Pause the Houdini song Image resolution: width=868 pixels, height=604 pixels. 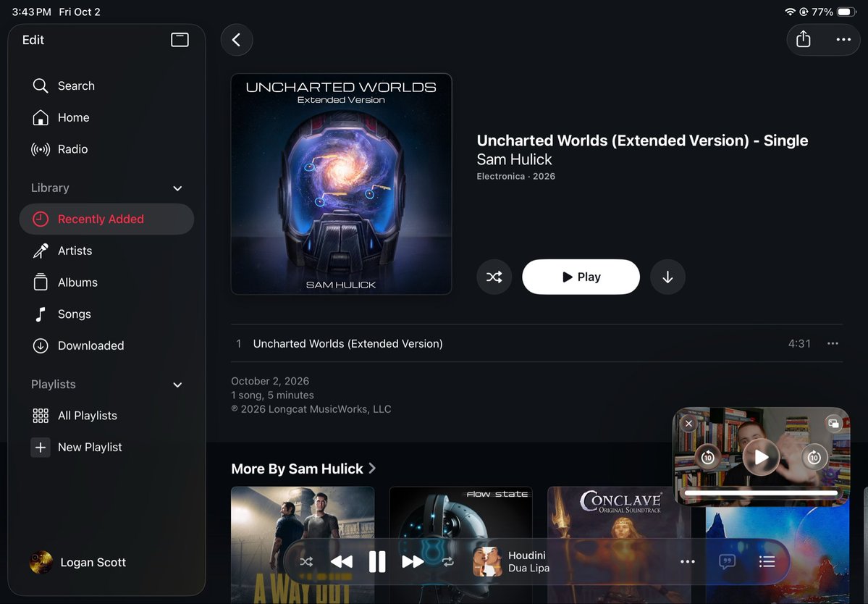[377, 562]
